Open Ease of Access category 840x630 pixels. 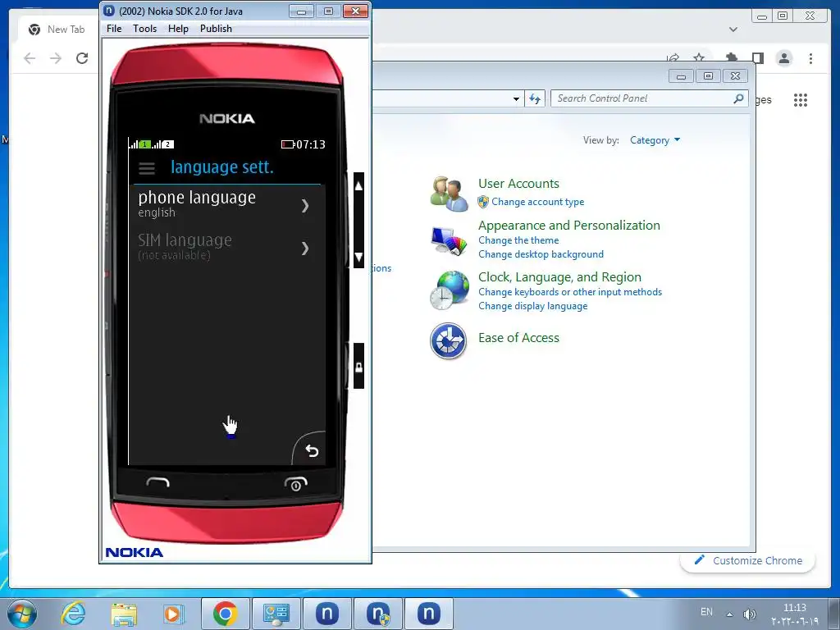click(x=518, y=337)
